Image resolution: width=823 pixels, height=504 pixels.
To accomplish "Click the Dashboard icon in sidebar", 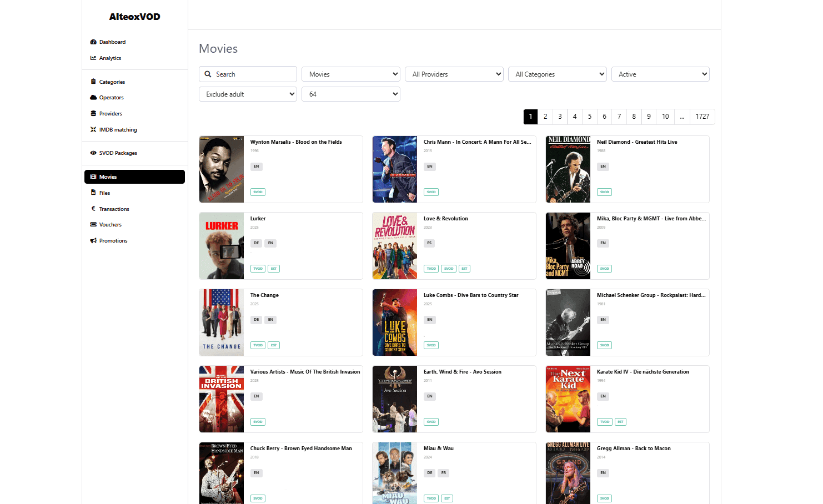I will (93, 42).
